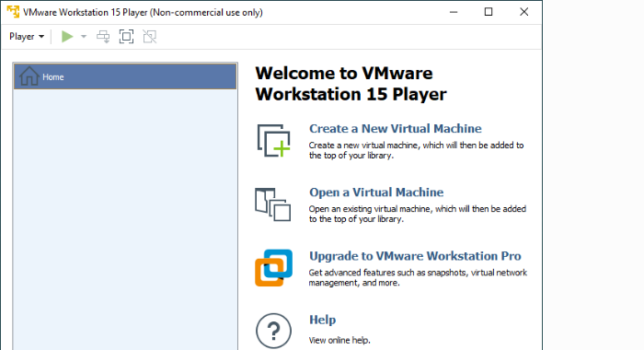Click the 'Open an existing virtual machine' description
The height and width of the screenshot is (350, 644).
point(418,214)
